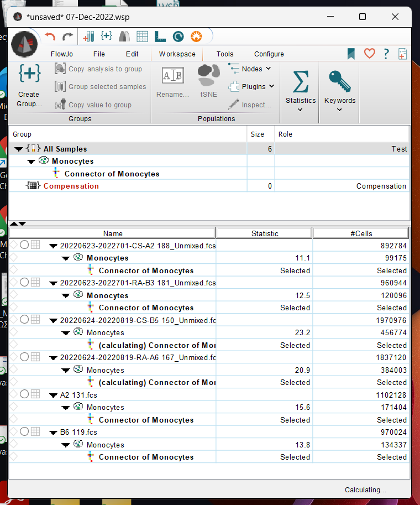Select the radio circle for RA-B3 181 sample
420x505 pixels.
pyautogui.click(x=24, y=282)
